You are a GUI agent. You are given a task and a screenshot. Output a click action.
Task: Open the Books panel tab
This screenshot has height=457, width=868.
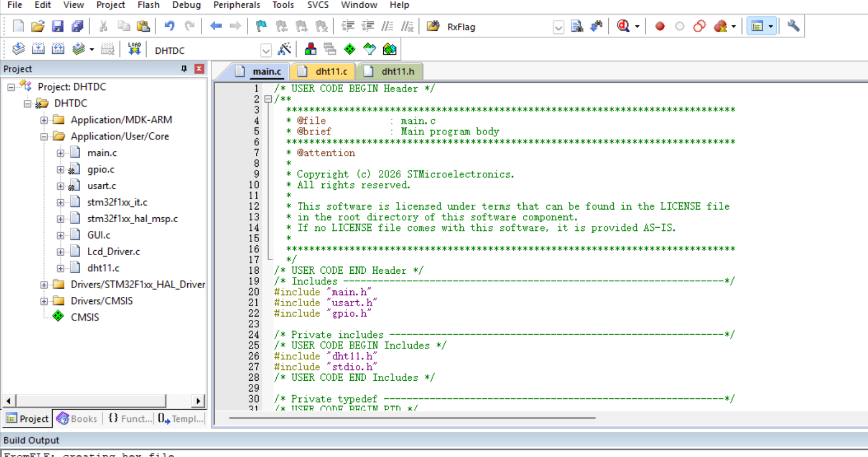tap(76, 419)
